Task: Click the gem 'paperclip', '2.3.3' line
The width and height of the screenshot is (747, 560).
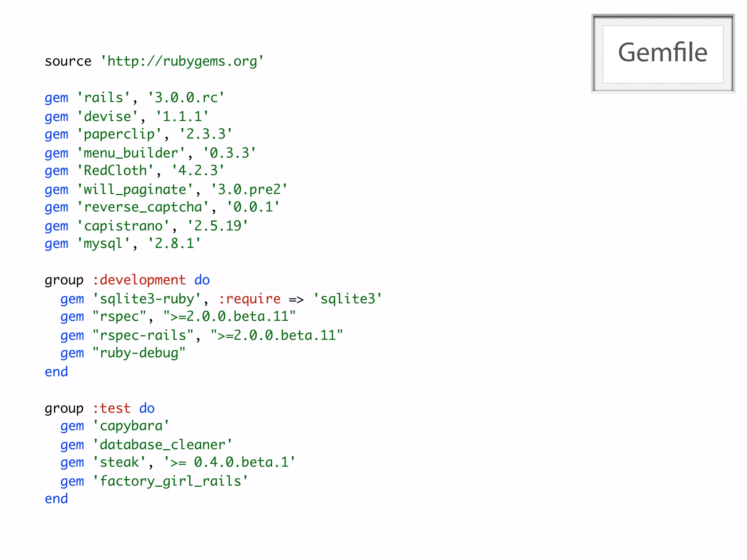Action: click(139, 134)
